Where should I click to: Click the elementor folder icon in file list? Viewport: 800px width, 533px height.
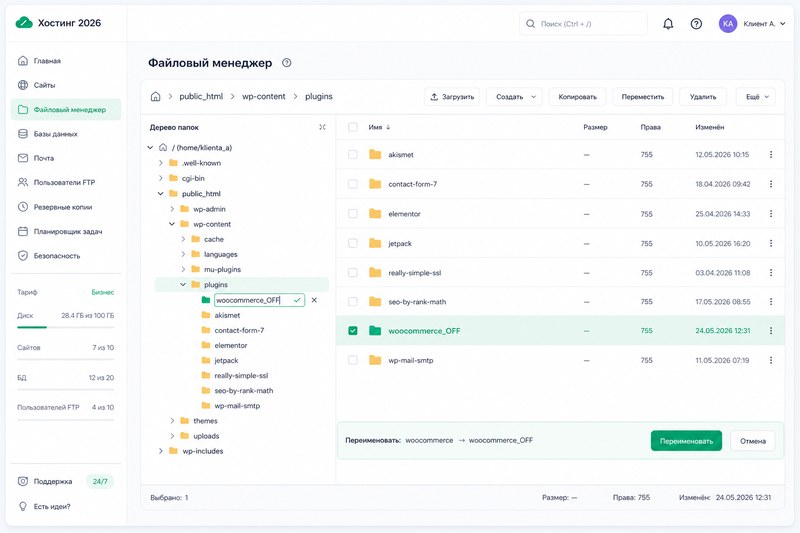click(x=375, y=214)
